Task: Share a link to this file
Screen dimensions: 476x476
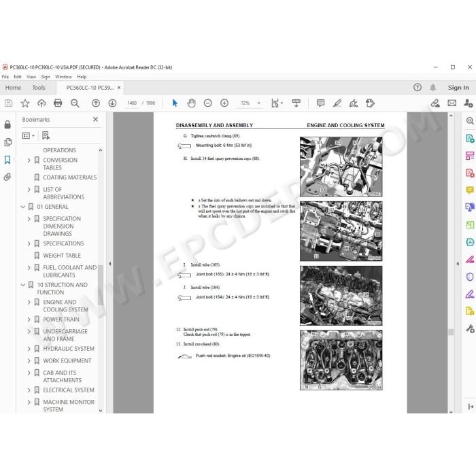Action: click(435, 103)
